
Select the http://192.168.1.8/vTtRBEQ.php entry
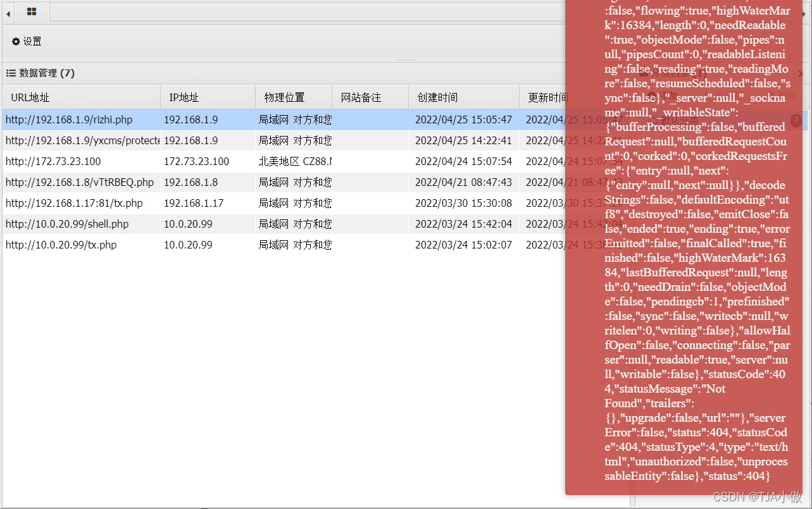[80, 182]
